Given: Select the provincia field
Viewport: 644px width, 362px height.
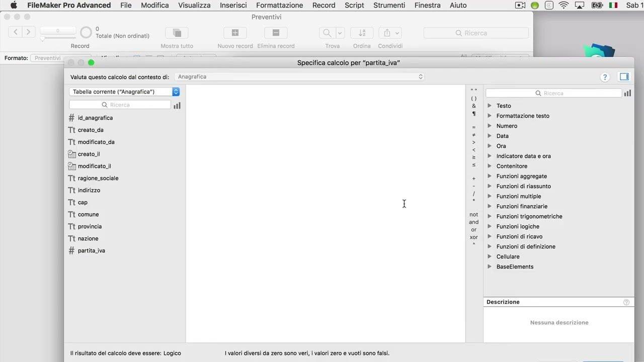Looking at the screenshot, I should pyautogui.click(x=90, y=226).
